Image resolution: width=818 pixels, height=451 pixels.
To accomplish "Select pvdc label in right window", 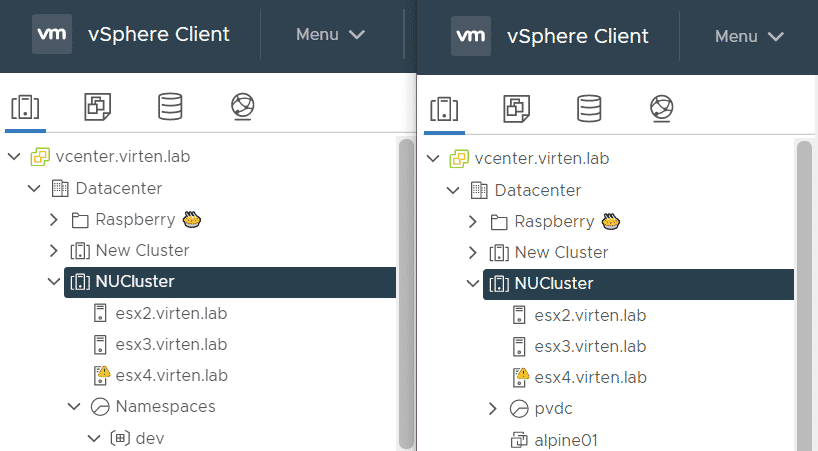I will click(553, 409).
